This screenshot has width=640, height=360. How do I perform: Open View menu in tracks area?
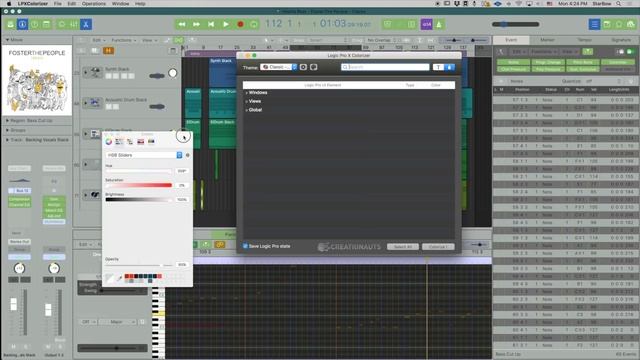pos(149,40)
